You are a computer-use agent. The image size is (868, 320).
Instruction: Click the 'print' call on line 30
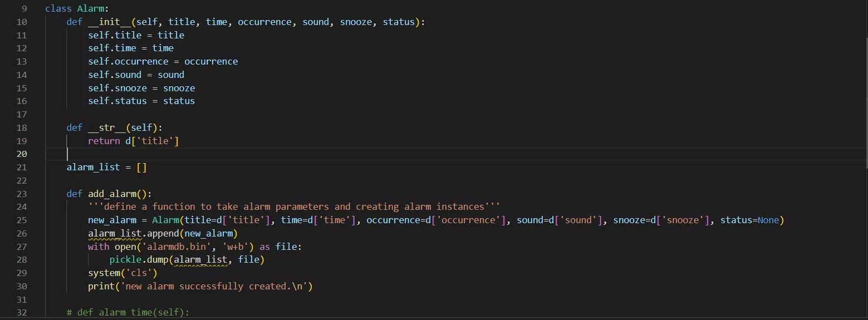point(101,286)
